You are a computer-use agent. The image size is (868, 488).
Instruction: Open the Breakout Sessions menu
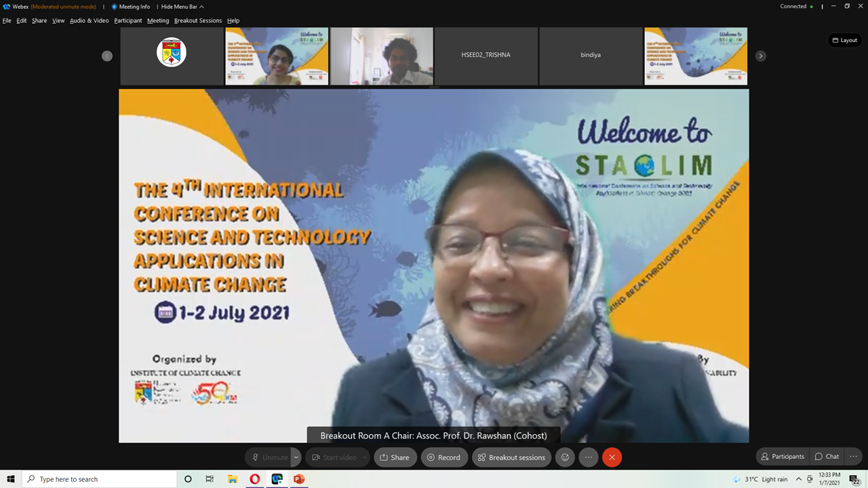pyautogui.click(x=198, y=20)
